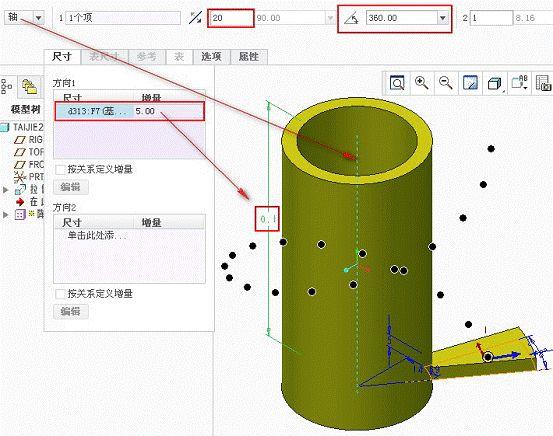Select the Zoom In tool
Image resolution: width=553 pixels, height=436 pixels.
(x=421, y=83)
